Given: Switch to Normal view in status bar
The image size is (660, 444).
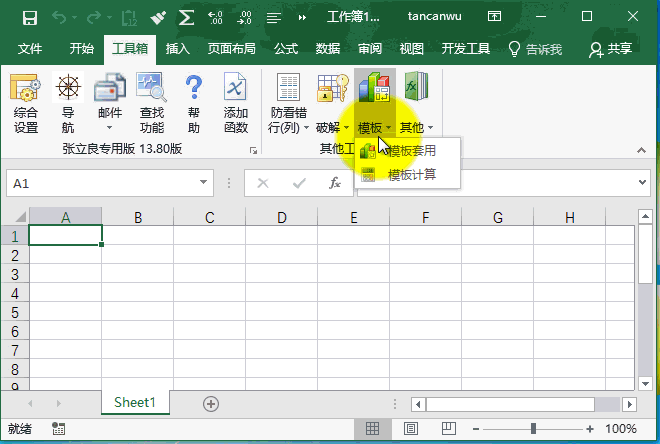Looking at the screenshot, I should (372, 429).
